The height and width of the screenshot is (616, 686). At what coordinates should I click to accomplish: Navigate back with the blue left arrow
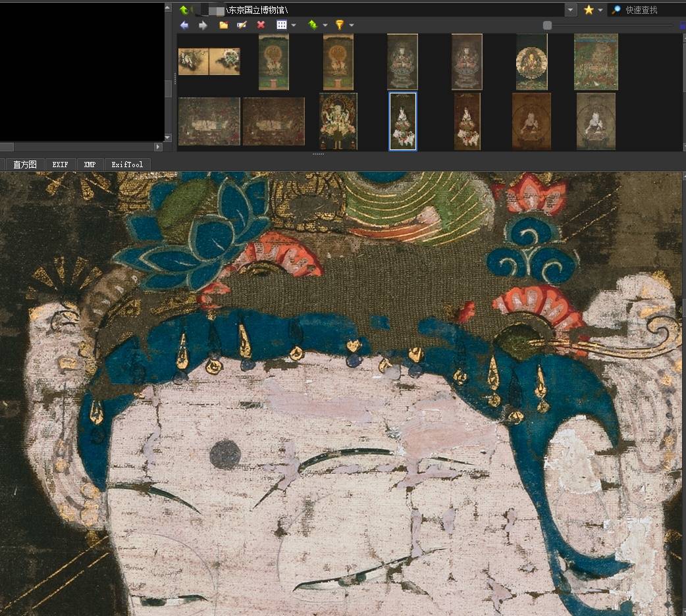[184, 25]
